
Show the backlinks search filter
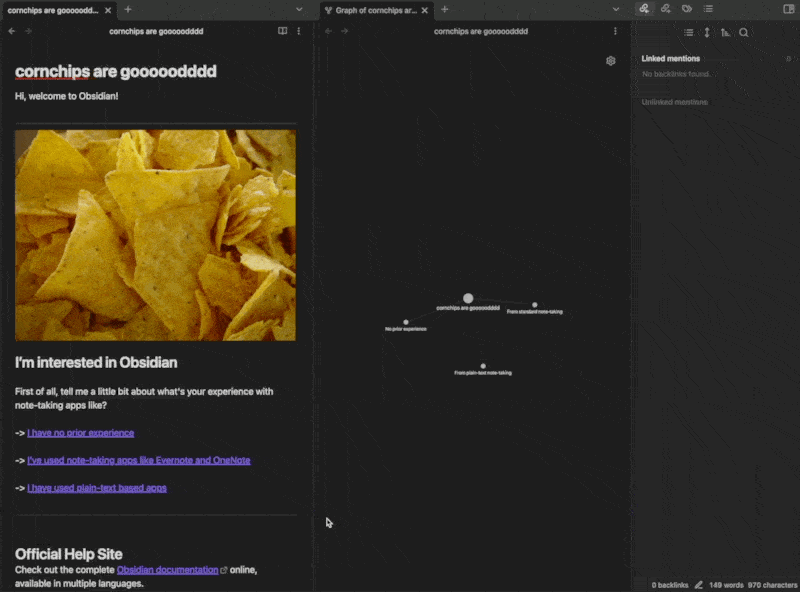(x=744, y=33)
